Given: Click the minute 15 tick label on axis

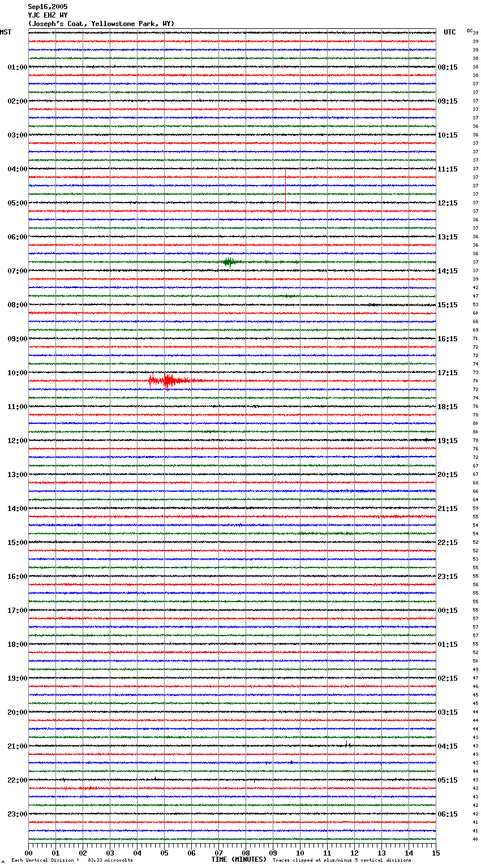Looking at the screenshot, I should pos(436,853).
